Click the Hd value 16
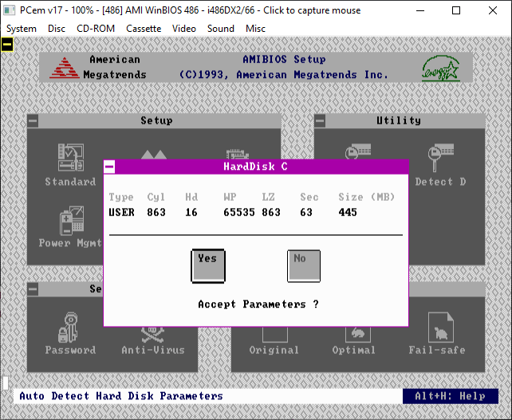Viewport: 512px width, 420px height. (x=191, y=213)
